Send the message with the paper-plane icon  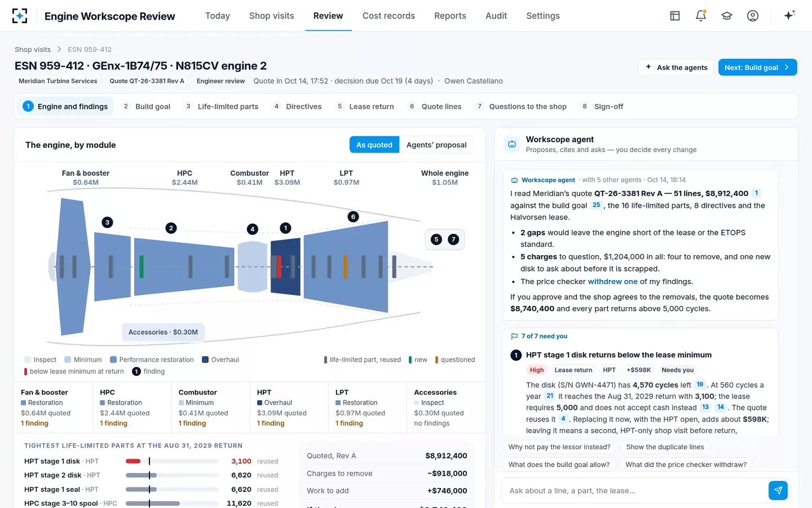pyautogui.click(x=778, y=491)
